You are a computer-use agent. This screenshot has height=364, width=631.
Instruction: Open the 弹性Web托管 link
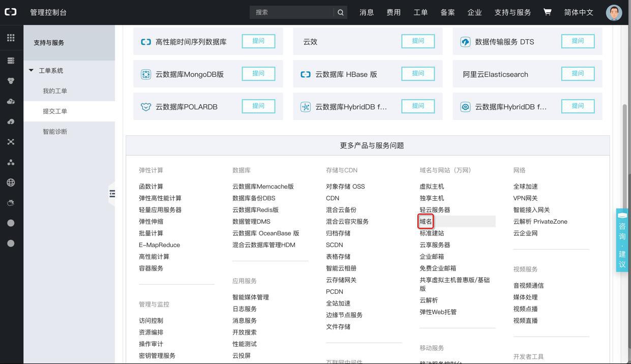pos(438,312)
